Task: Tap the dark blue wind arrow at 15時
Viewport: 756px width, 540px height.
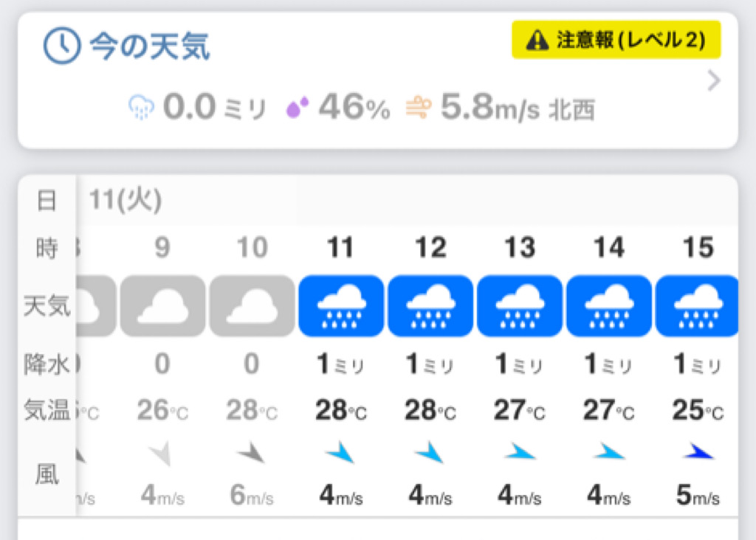Action: [698, 451]
